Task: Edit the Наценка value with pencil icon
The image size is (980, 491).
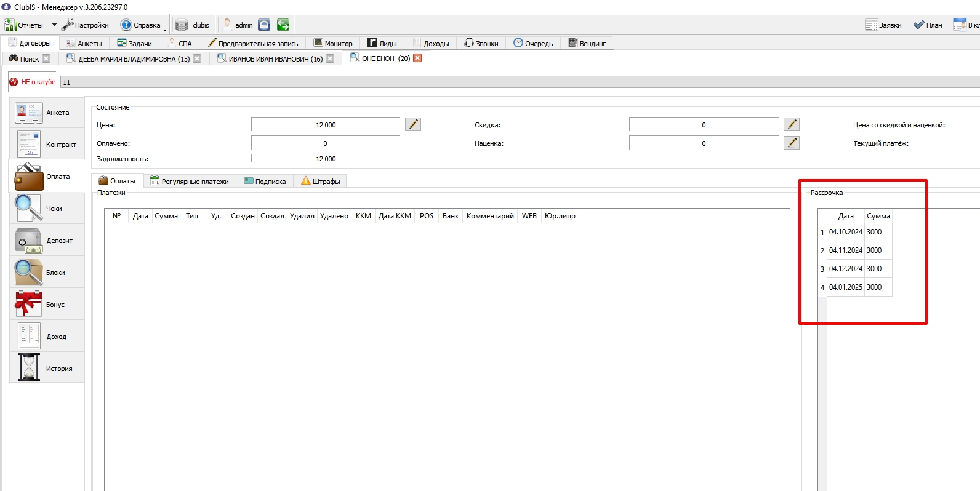Action: click(792, 143)
